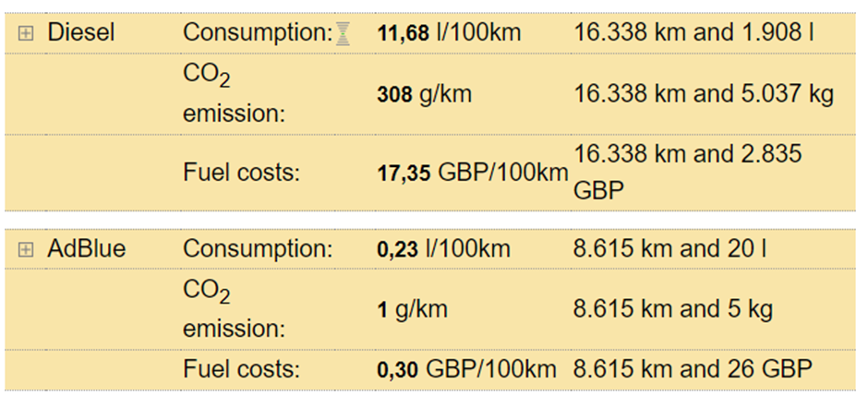Viewport: 868px width, 407px height.
Task: Click the 0,23 l/100km consumption value
Action: coord(443,249)
